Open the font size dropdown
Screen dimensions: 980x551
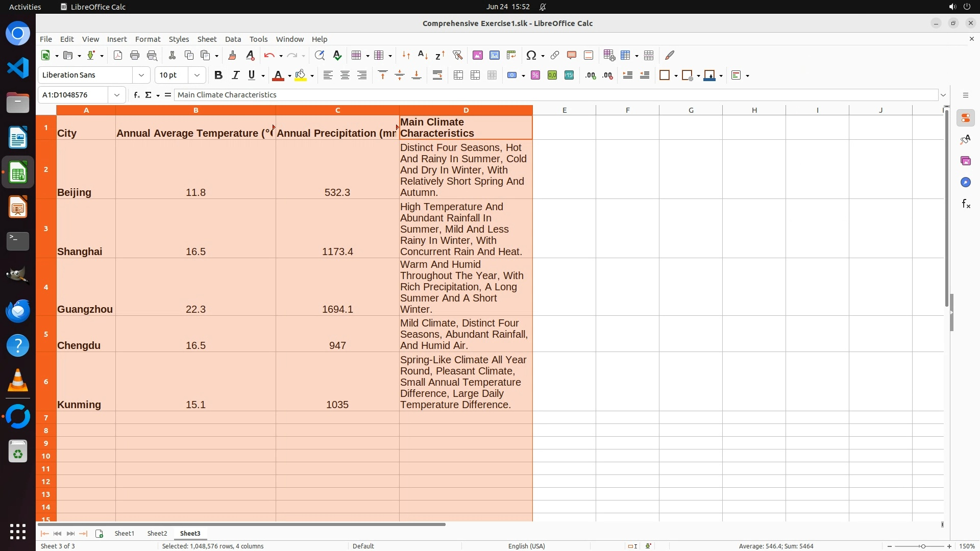point(197,75)
